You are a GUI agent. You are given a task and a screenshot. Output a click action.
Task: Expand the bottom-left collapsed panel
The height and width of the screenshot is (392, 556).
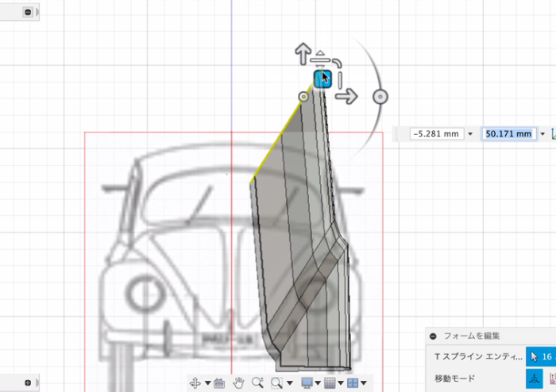click(28, 383)
